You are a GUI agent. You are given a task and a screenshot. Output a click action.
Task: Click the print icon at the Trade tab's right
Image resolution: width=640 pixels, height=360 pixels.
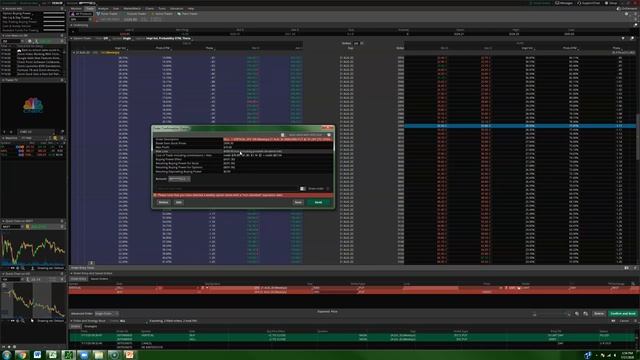tap(627, 14)
